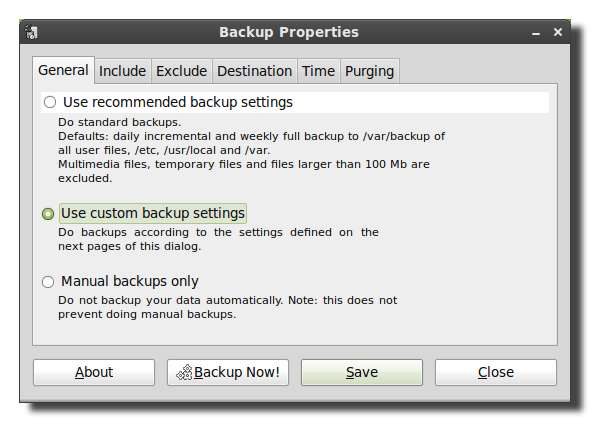This screenshot has height=430, width=601.
Task: Click the safe icon on Backup Now button
Action: point(183,372)
